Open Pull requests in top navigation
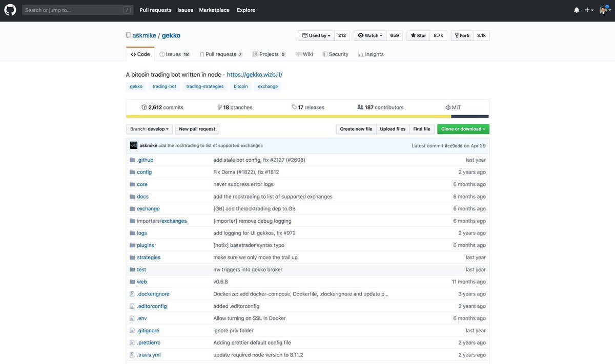Image resolution: width=615 pixels, height=364 pixels. tap(155, 10)
